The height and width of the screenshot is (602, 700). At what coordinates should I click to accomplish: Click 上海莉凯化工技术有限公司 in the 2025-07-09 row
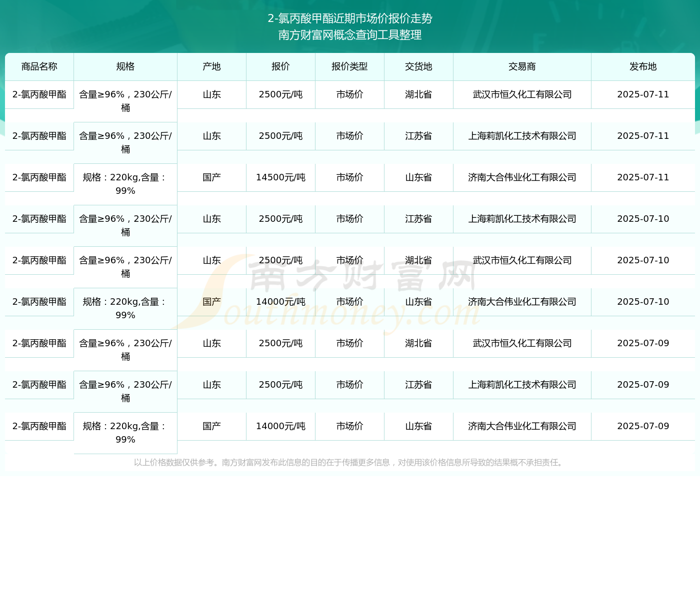pos(522,385)
